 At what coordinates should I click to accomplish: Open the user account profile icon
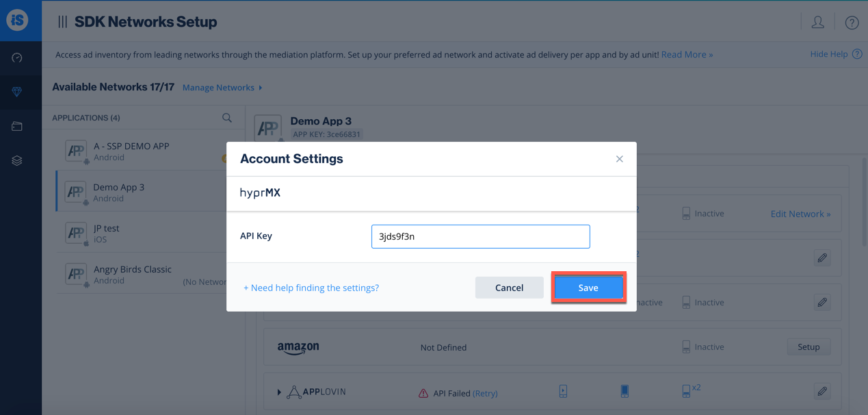click(817, 23)
